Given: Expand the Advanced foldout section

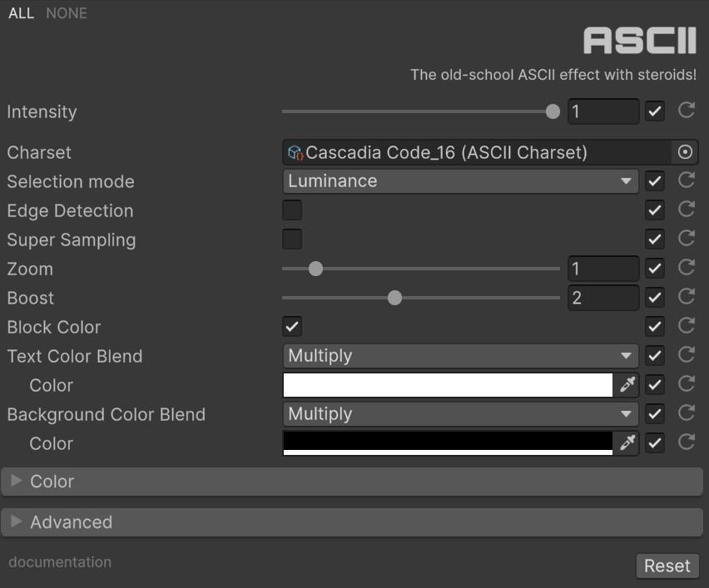Looking at the screenshot, I should coord(71,522).
